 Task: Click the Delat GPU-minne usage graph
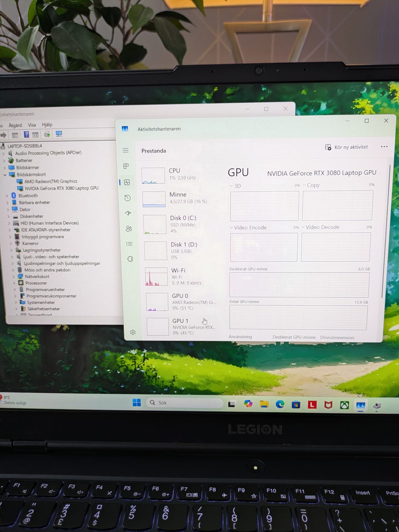(x=298, y=317)
